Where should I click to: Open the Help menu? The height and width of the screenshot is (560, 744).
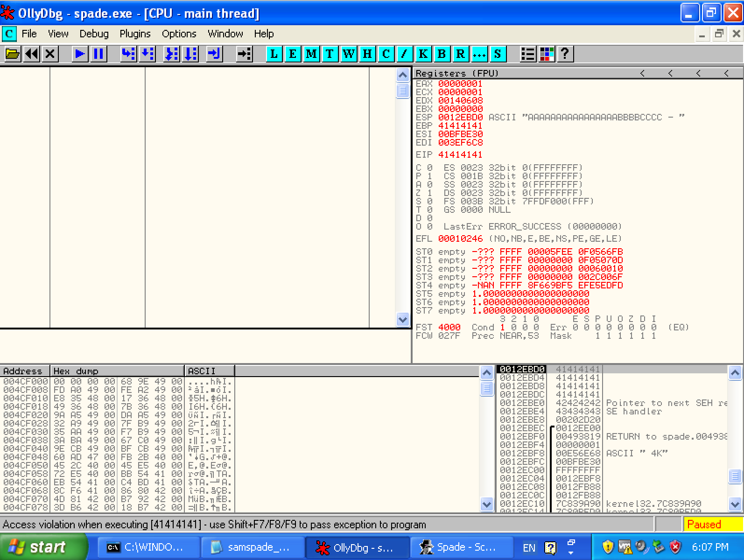pyautogui.click(x=264, y=34)
